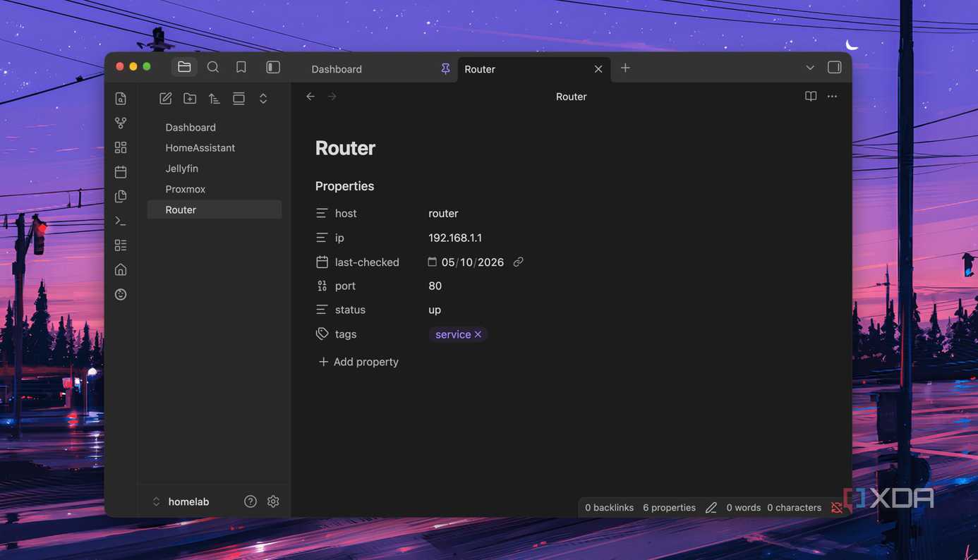Click the host property type icon
The width and height of the screenshot is (978, 560).
(x=322, y=213)
